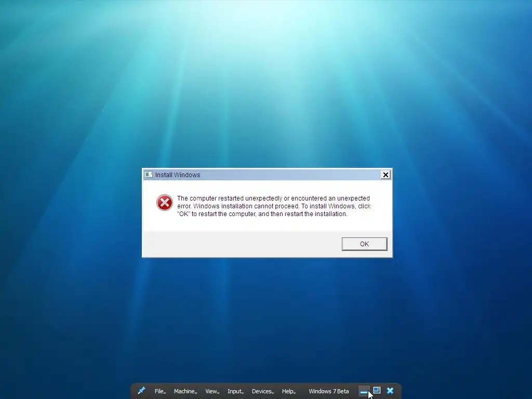The image size is (532, 399).
Task: Click the Install Windows title text
Action: click(x=178, y=175)
